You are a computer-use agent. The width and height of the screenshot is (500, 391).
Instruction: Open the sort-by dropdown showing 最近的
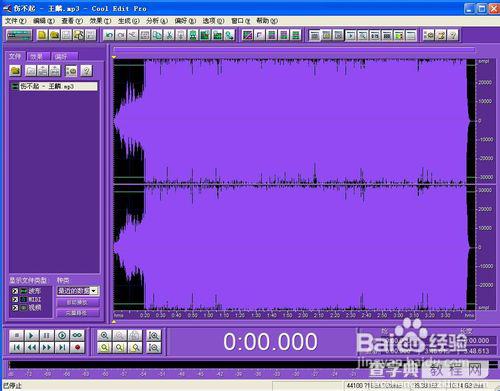click(x=78, y=291)
